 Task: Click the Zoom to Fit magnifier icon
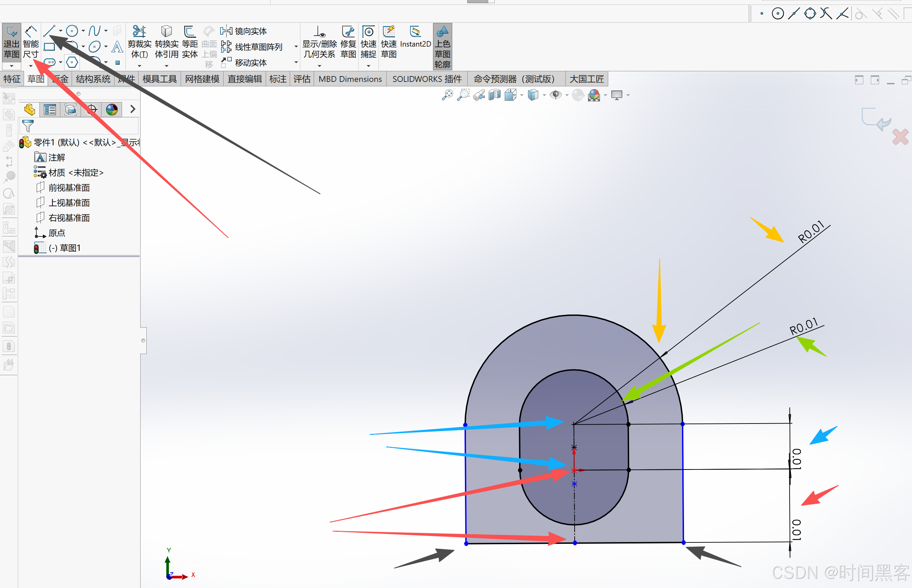pos(447,95)
